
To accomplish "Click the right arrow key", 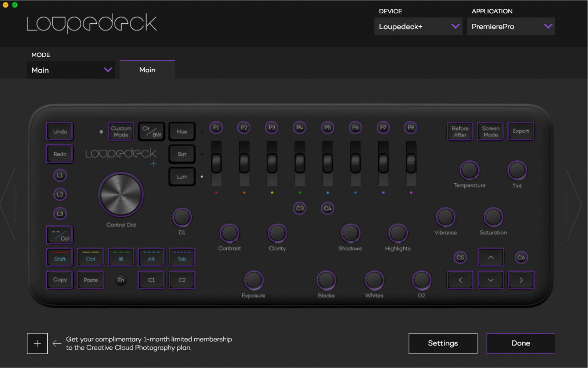I will [x=521, y=280].
